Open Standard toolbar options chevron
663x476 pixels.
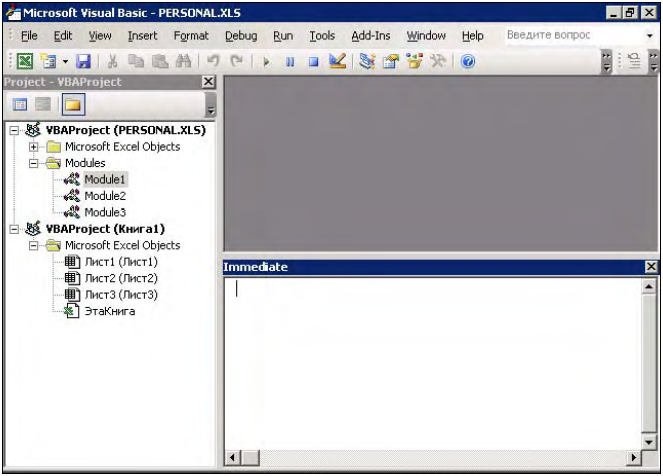(x=607, y=62)
